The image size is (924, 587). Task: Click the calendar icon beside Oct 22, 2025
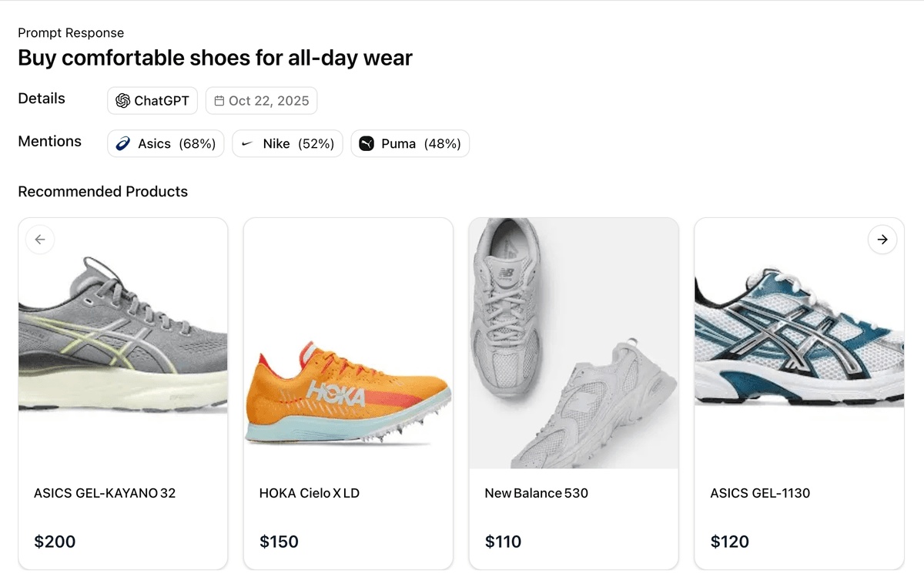(x=219, y=100)
